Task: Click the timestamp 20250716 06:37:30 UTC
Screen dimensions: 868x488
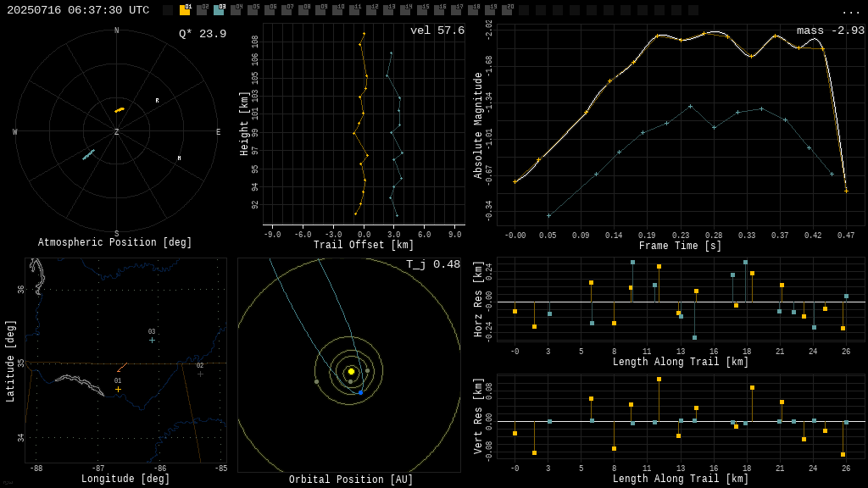Action: (x=78, y=10)
